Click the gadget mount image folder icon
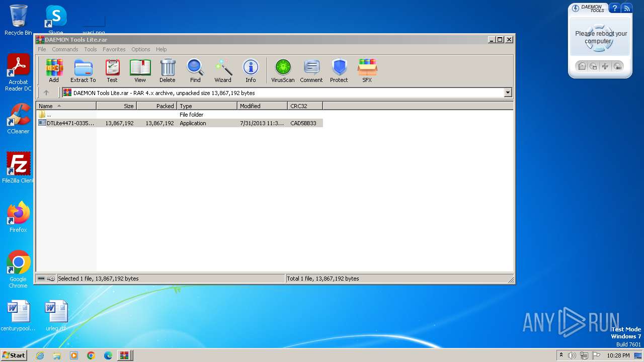The width and height of the screenshot is (644, 362). coord(582,66)
